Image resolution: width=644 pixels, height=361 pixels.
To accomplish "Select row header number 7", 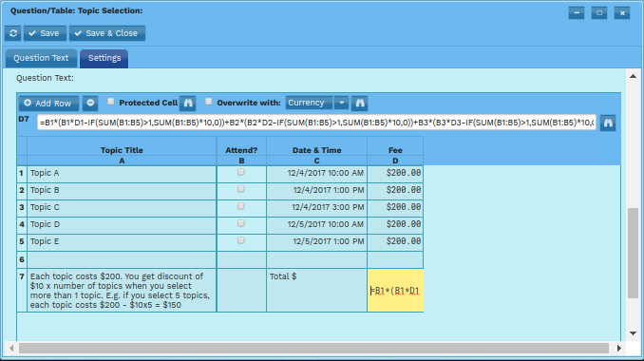I will [22, 291].
